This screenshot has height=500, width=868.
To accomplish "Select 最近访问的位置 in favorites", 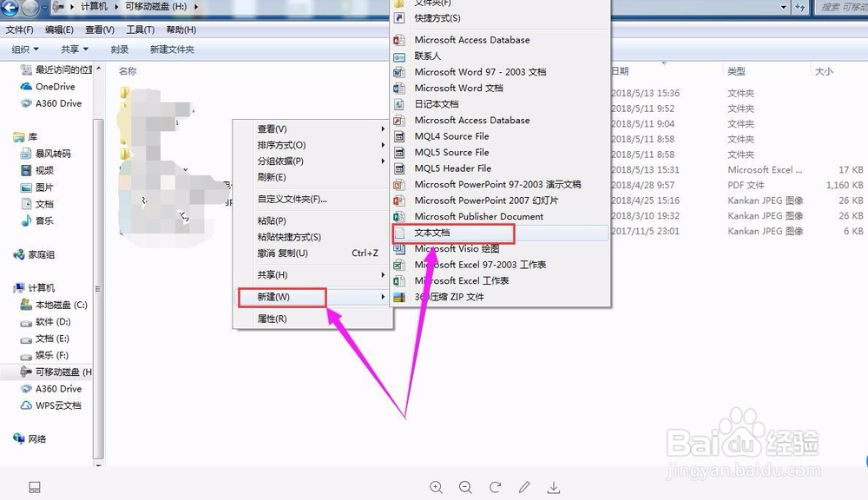I will tap(63, 69).
